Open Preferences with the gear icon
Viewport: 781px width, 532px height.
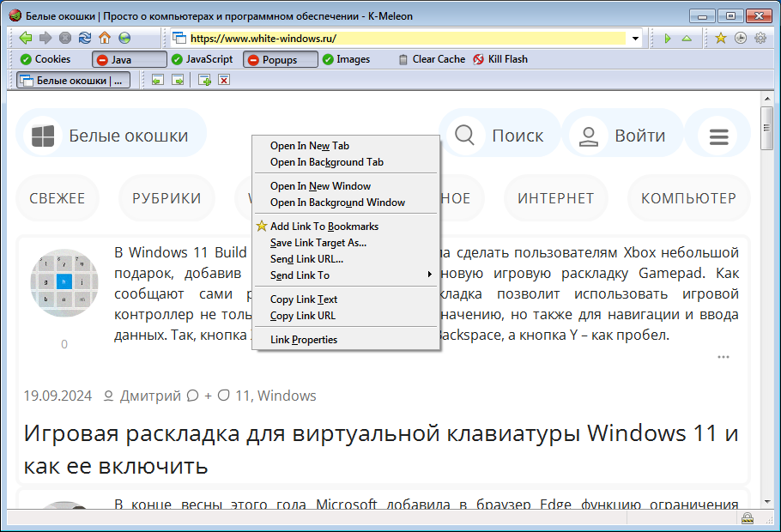[760, 38]
